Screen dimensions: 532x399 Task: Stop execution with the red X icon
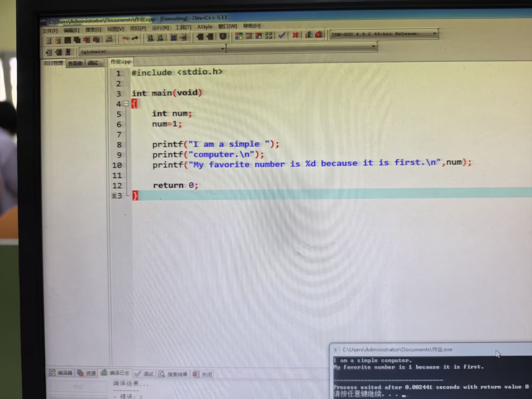[295, 35]
